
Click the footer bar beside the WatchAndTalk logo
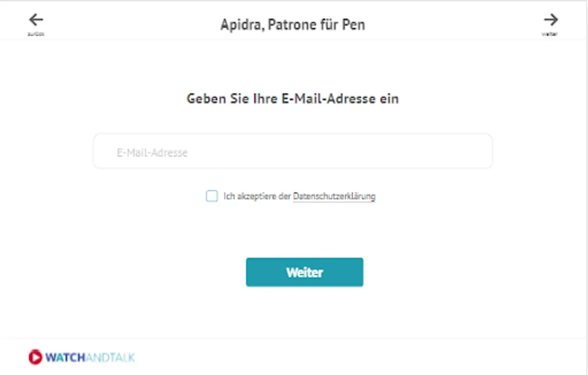(x=333, y=357)
